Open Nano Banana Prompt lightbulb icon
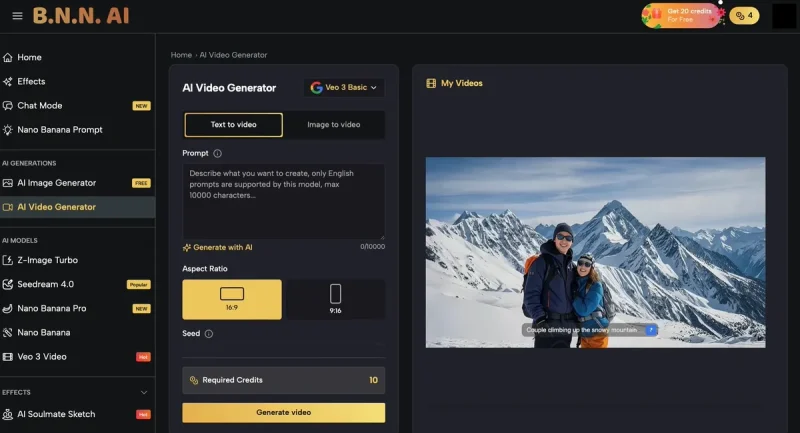 [x=9, y=130]
